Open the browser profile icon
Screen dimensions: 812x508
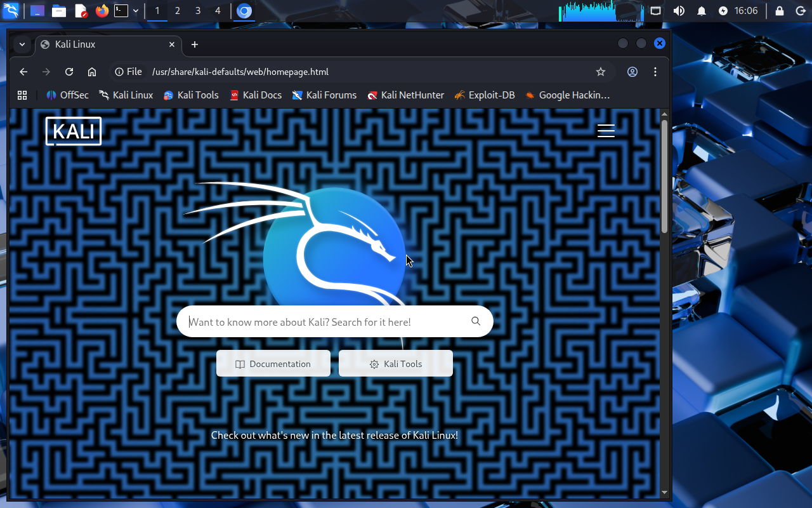click(632, 72)
